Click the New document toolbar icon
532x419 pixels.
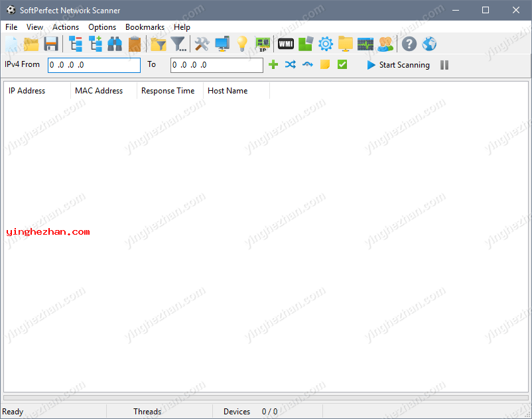[11, 44]
